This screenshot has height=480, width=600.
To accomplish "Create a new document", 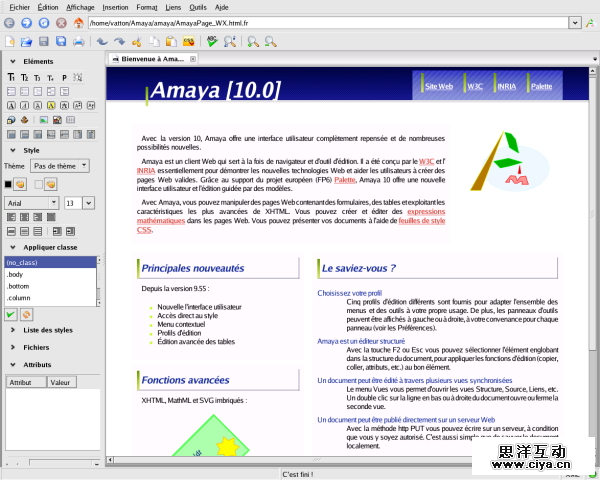I will pyautogui.click(x=10, y=41).
